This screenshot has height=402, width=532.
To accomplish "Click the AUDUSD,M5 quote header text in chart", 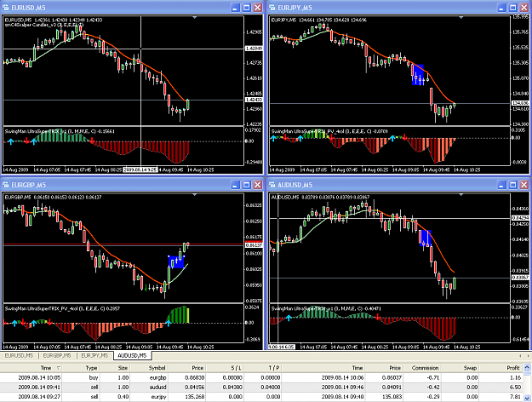I will coord(320,197).
